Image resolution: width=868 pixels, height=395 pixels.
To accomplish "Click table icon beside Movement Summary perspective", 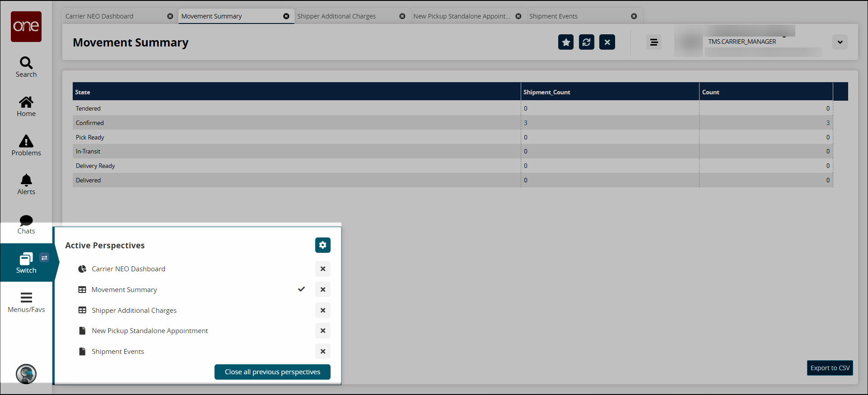I will click(x=82, y=289).
